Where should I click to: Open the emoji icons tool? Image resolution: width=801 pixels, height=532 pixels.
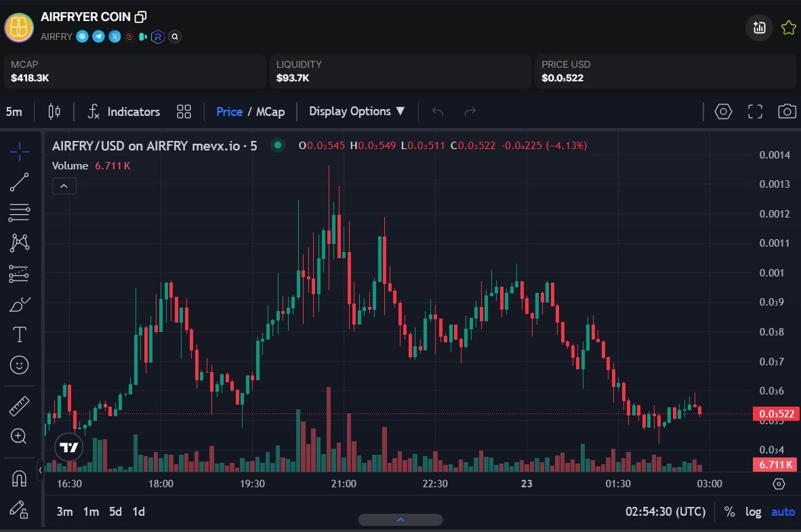20,365
